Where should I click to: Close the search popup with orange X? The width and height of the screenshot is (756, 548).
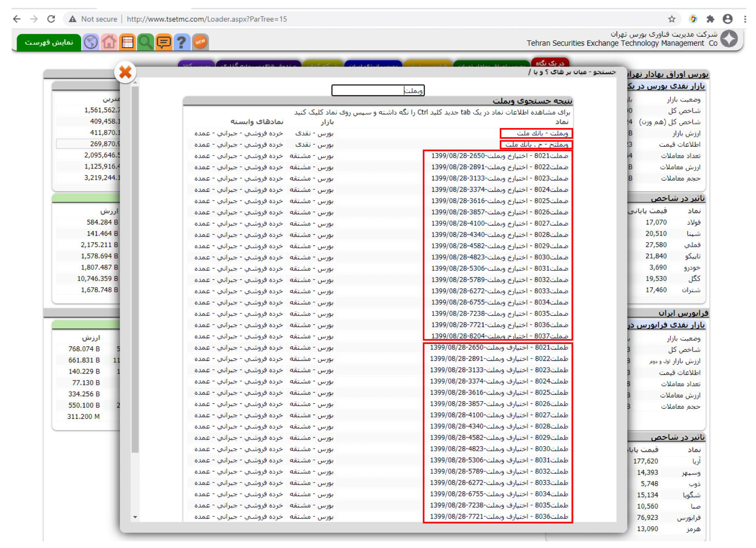coord(125,72)
